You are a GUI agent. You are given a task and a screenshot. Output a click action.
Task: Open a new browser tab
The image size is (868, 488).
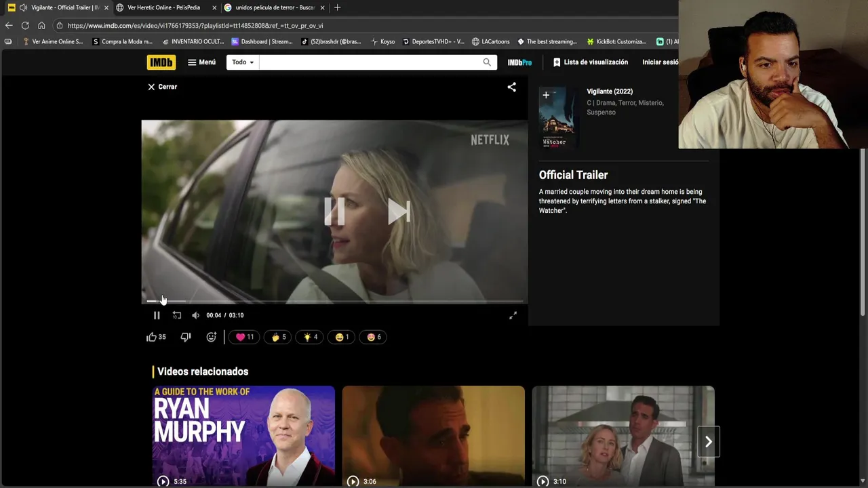[x=338, y=7]
